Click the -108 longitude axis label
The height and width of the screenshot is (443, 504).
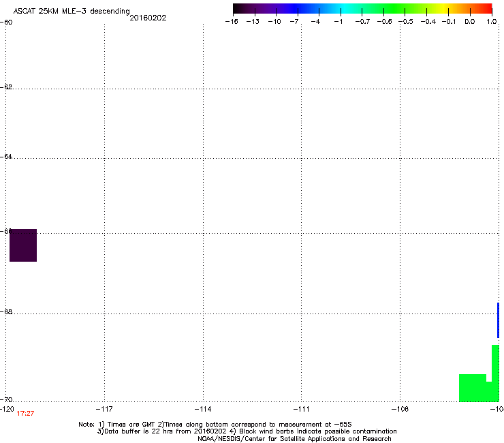pyautogui.click(x=400, y=409)
